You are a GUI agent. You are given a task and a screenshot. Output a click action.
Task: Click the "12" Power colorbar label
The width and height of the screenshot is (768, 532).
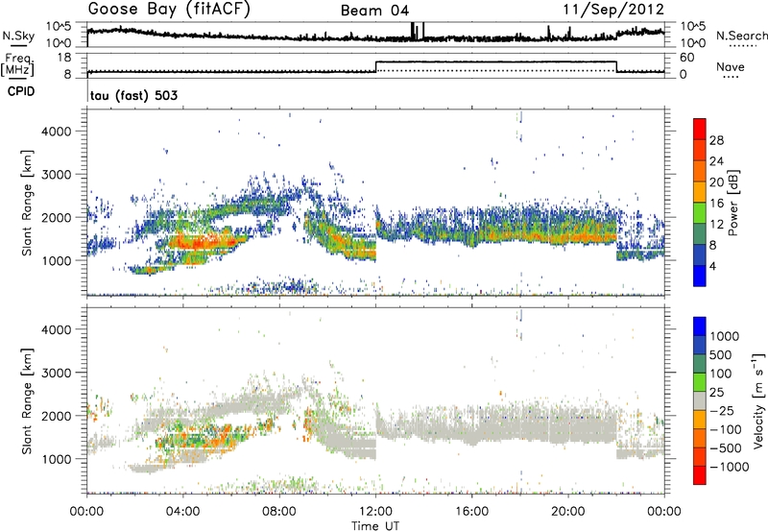click(x=716, y=225)
